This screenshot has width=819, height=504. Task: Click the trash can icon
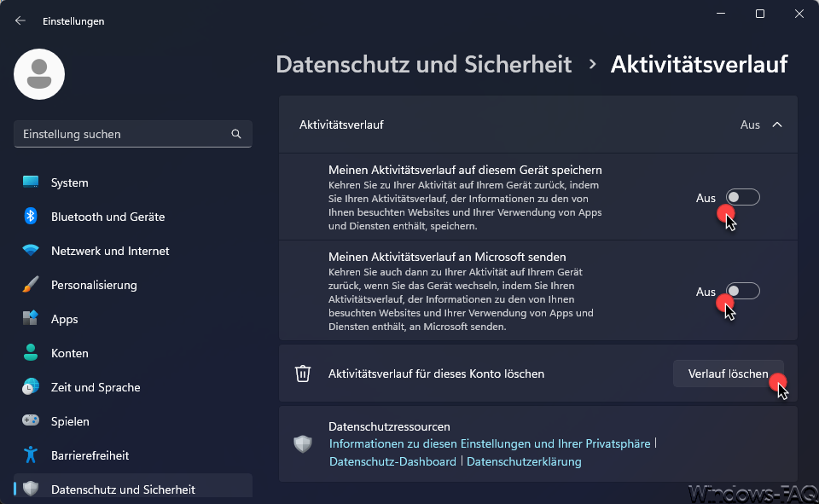point(303,374)
